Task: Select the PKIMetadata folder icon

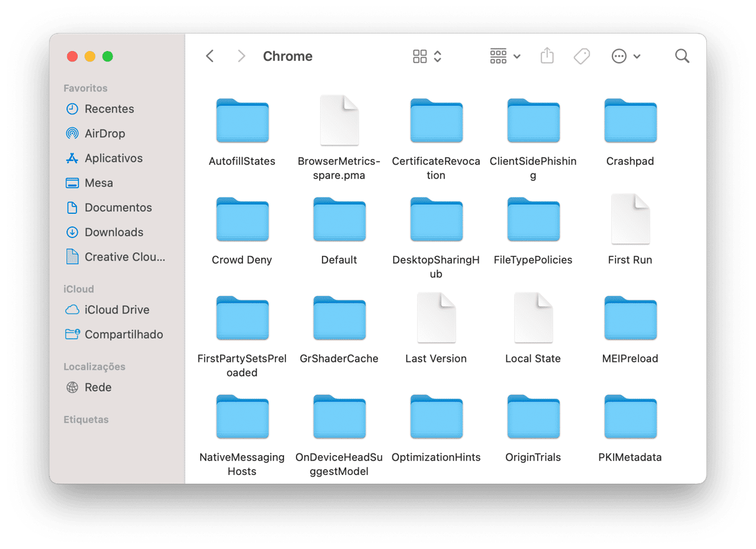Action: pyautogui.click(x=630, y=417)
